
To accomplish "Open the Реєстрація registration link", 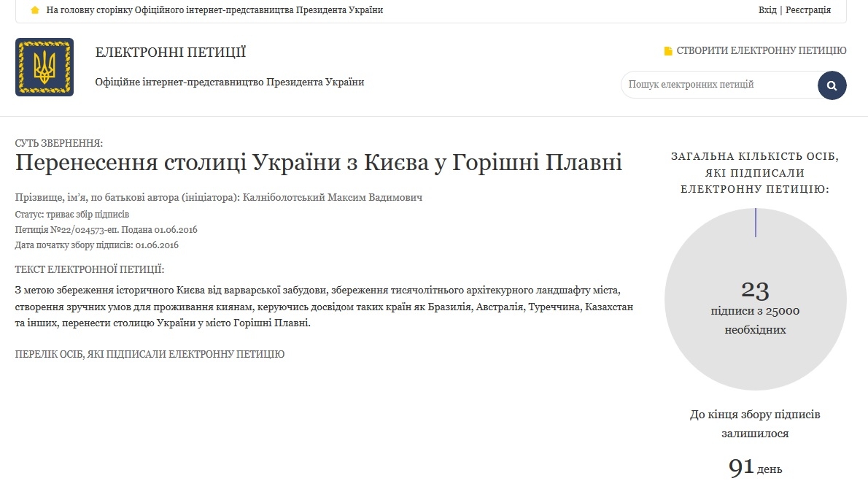I will tap(808, 10).
